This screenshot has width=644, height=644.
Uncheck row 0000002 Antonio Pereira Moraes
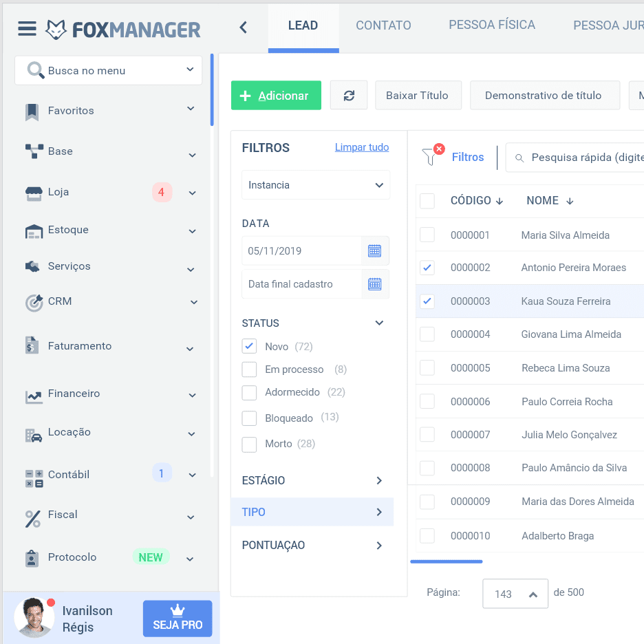pyautogui.click(x=427, y=268)
